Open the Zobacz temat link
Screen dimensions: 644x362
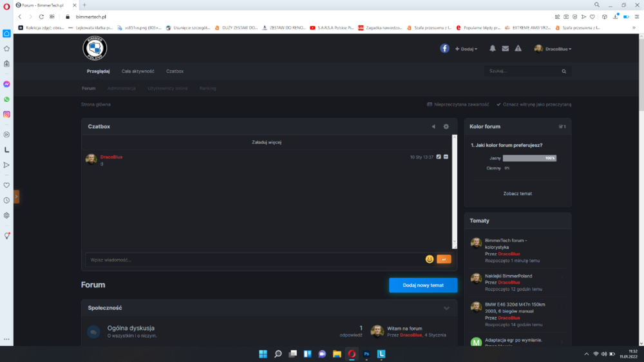(x=518, y=193)
